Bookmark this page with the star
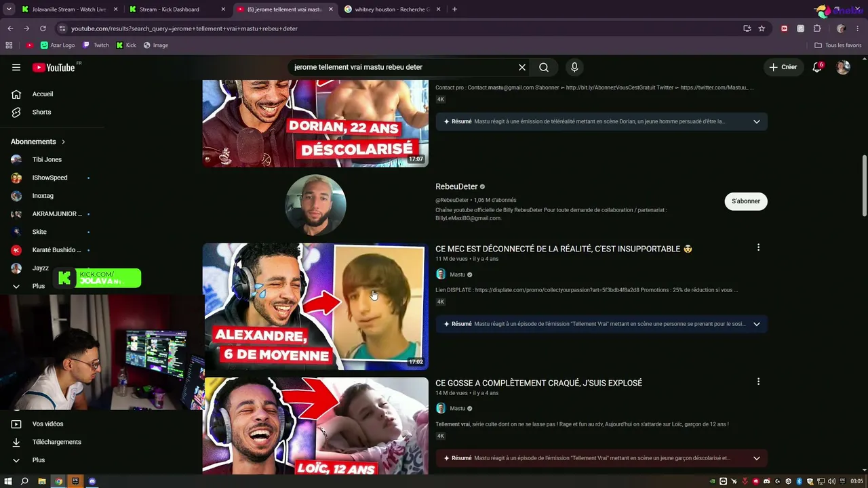 [x=762, y=28]
